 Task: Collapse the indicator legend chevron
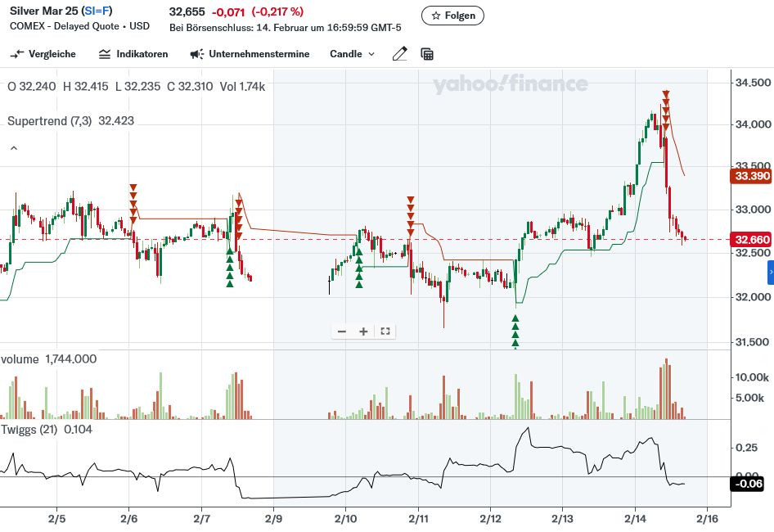click(x=14, y=148)
